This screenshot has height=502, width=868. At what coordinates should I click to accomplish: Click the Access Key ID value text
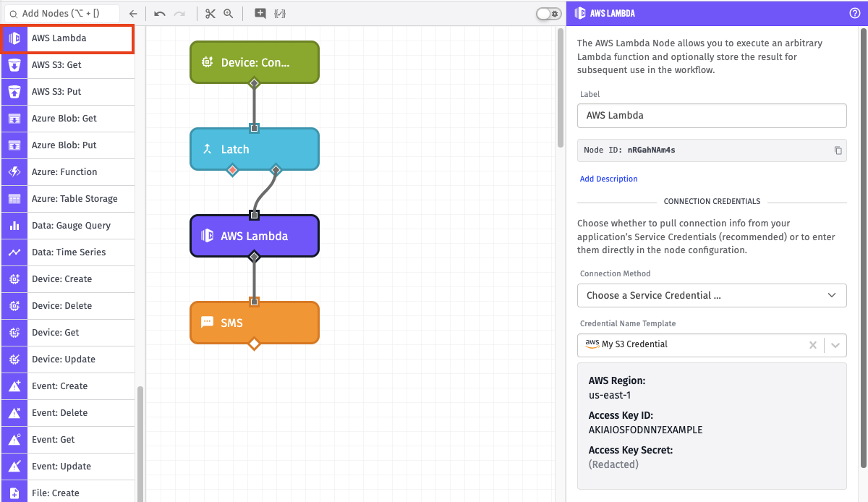coord(645,430)
